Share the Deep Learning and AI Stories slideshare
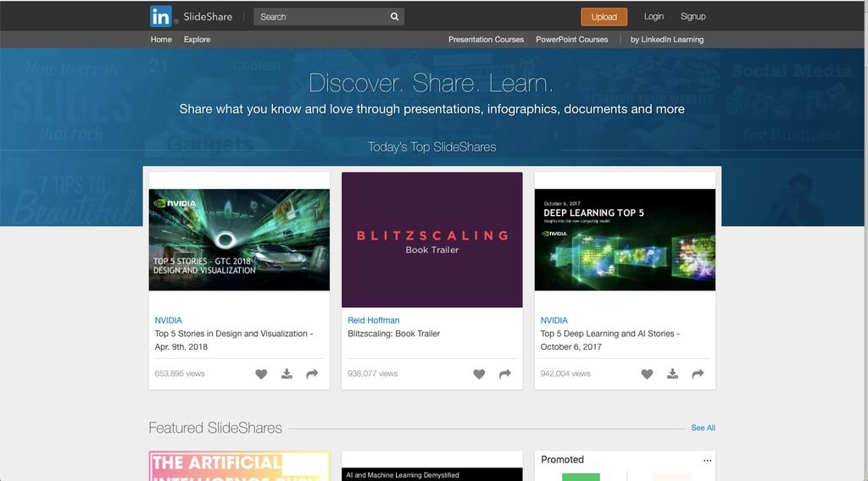 pos(698,374)
